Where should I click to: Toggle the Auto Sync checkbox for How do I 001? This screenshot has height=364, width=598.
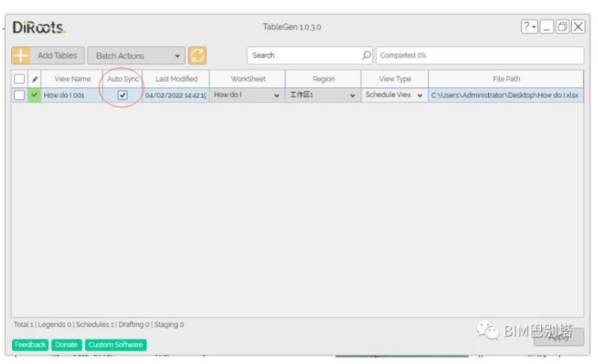pos(123,95)
